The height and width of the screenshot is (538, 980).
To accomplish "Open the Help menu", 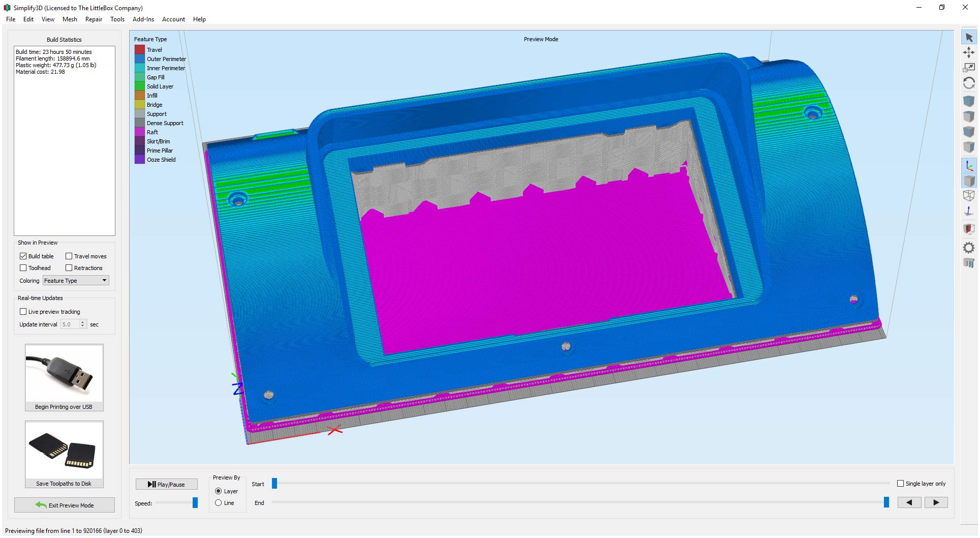I will (x=199, y=19).
